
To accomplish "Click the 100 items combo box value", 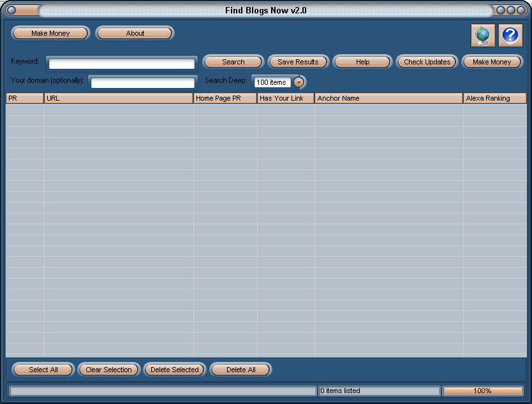I will (272, 82).
